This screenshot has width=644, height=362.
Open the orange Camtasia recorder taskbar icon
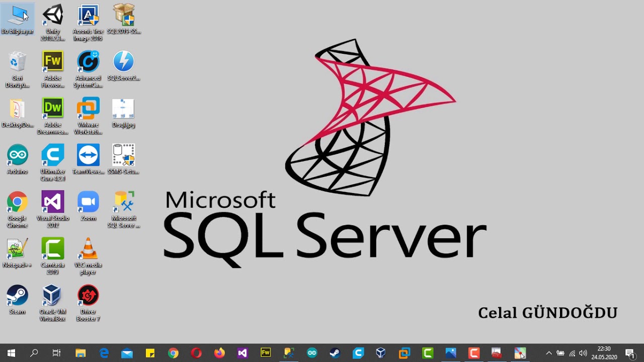click(474, 353)
